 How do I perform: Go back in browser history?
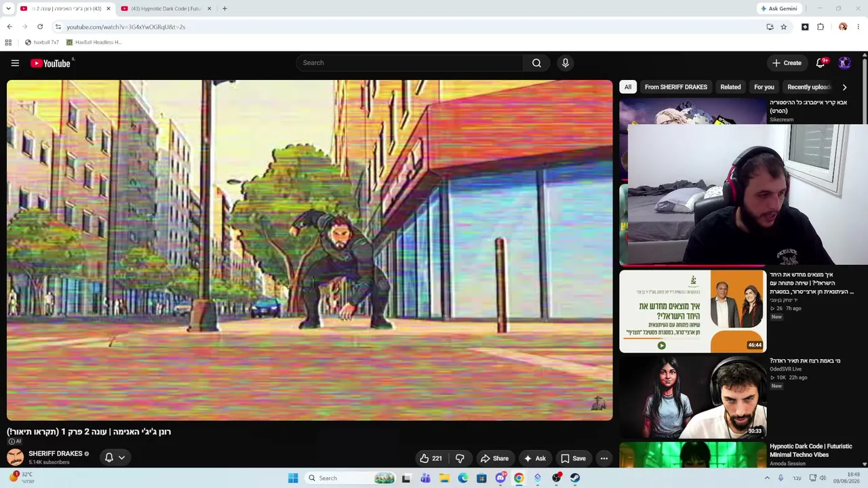9,27
